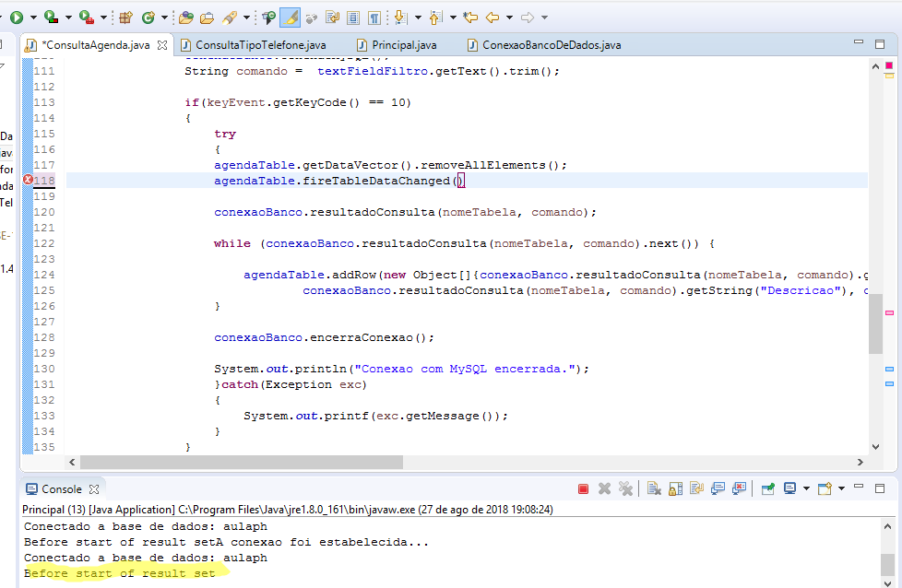Open the ConexaoBancoDeDados.java editor tab

click(551, 44)
